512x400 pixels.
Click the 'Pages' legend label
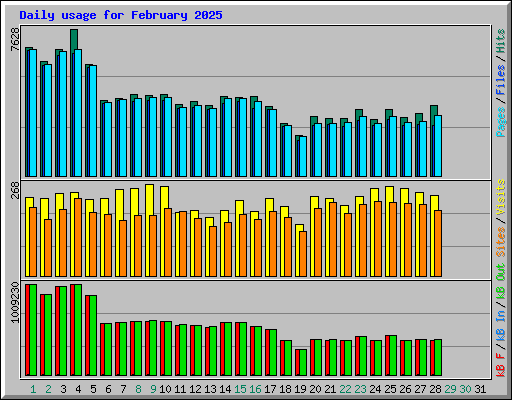(501, 122)
